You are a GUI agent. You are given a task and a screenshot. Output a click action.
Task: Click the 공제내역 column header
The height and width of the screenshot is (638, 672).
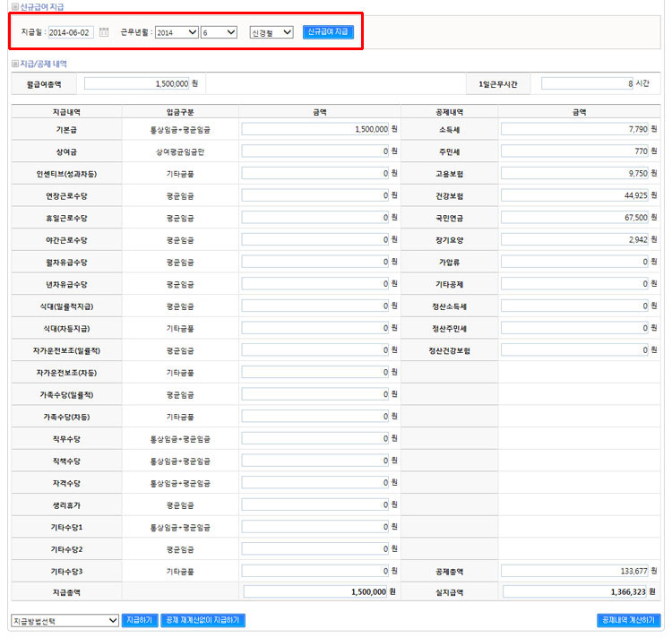[x=449, y=112]
